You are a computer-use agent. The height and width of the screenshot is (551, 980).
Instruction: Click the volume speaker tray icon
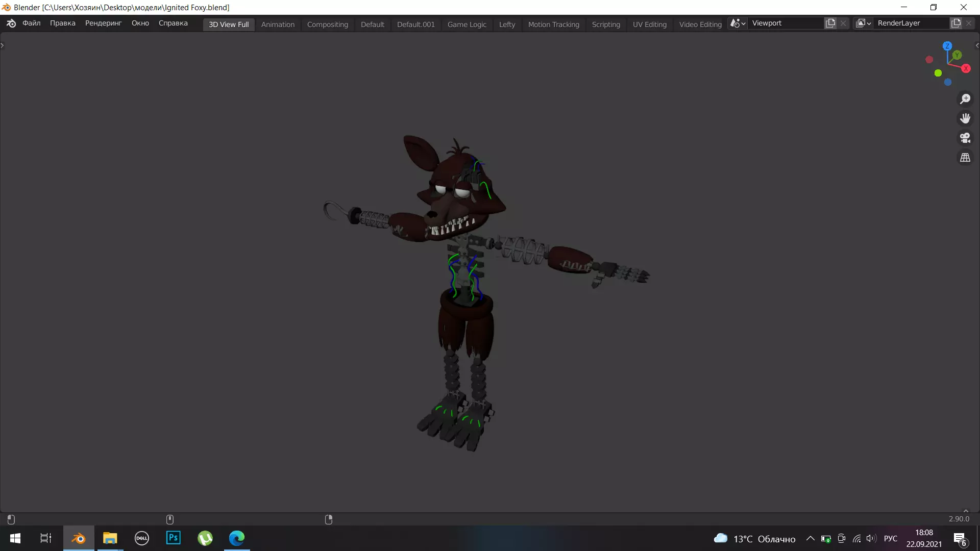click(x=871, y=539)
